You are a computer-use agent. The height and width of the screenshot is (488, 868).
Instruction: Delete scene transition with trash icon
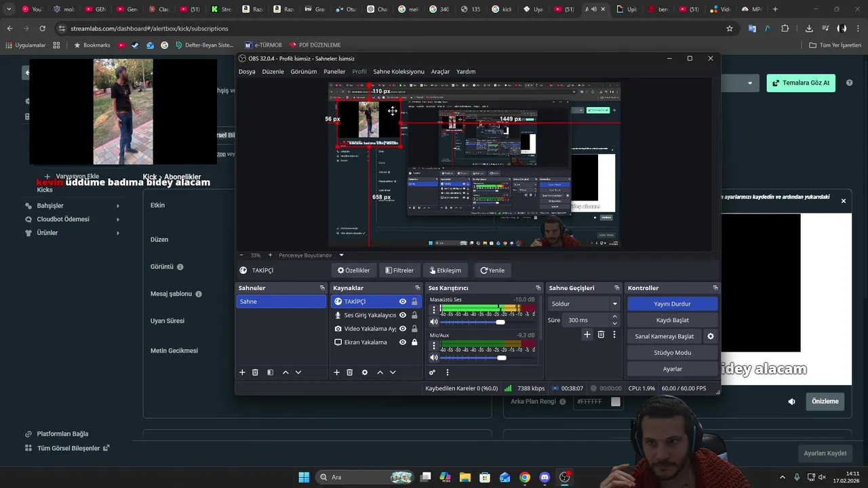coord(601,334)
